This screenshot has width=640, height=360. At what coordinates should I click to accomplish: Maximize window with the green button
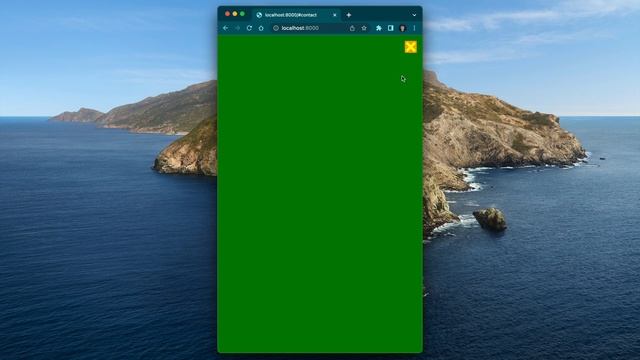click(242, 14)
